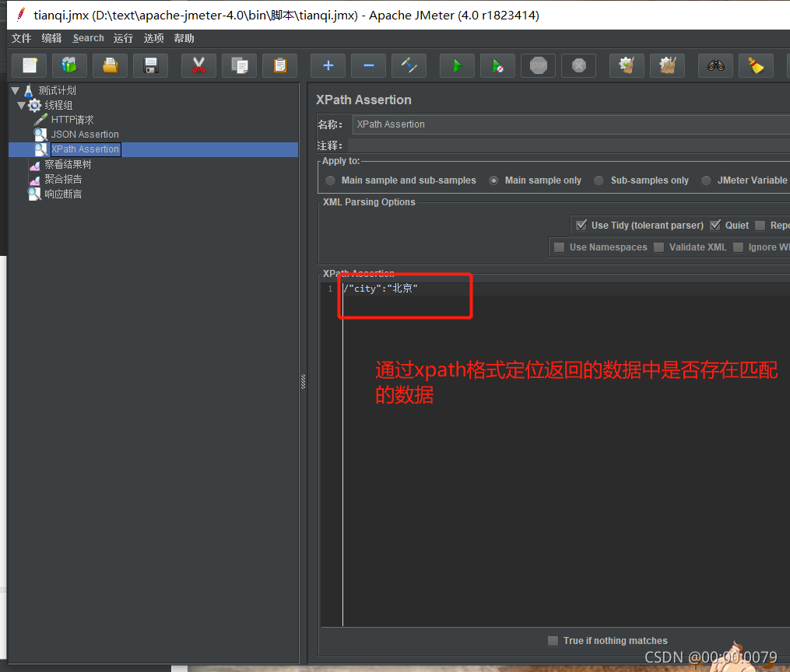Open search with binoculars icon
This screenshot has width=790, height=672.
(x=715, y=65)
